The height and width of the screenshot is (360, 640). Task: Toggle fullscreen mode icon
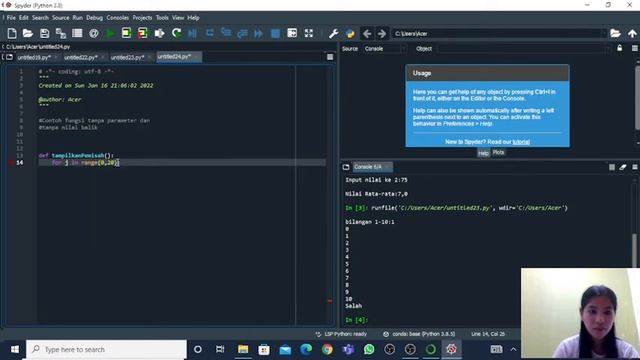coord(309,33)
